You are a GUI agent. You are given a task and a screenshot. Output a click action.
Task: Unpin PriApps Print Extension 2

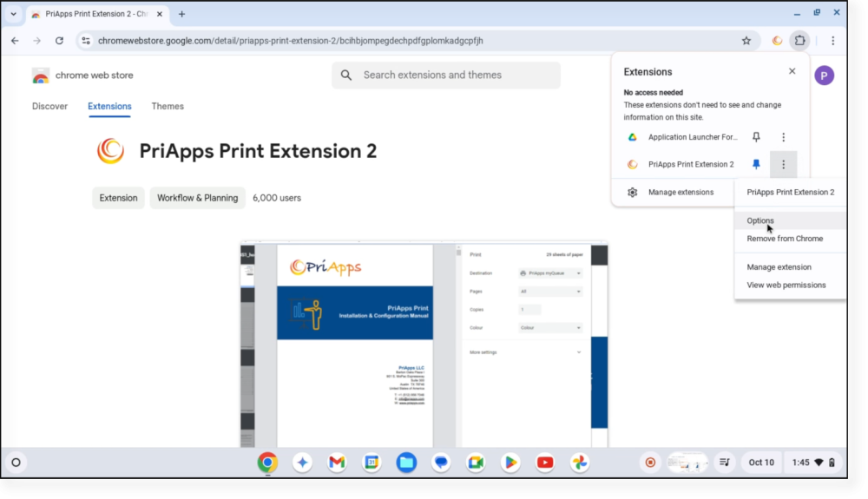coord(756,164)
